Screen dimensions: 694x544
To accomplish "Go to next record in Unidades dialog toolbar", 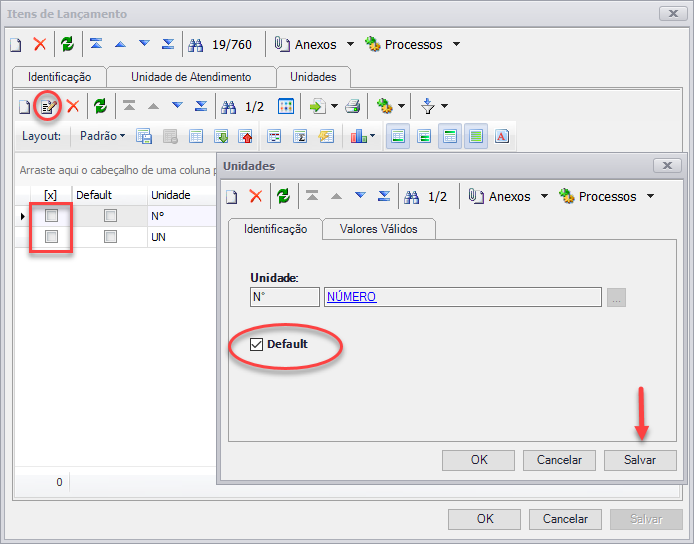I will [360, 195].
